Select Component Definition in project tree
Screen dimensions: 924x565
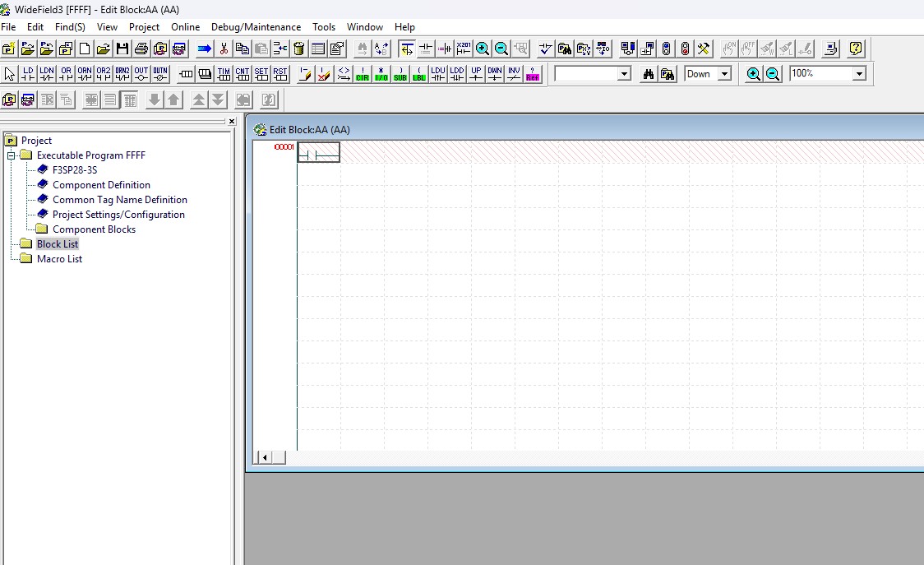click(101, 185)
